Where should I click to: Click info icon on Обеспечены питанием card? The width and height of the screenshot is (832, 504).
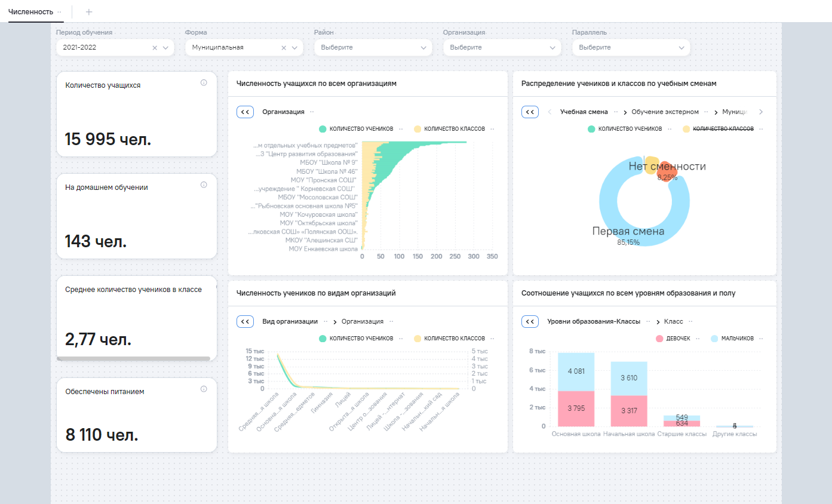pos(204,389)
